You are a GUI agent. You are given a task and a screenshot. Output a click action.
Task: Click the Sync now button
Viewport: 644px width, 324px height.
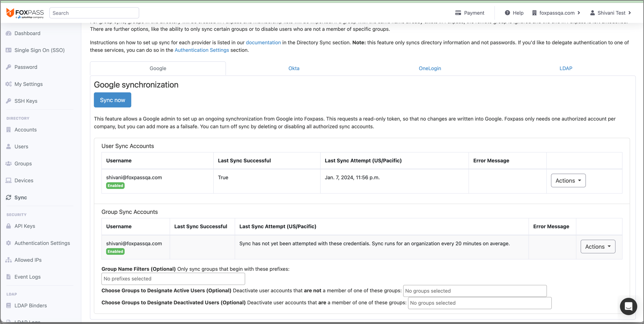(x=112, y=100)
